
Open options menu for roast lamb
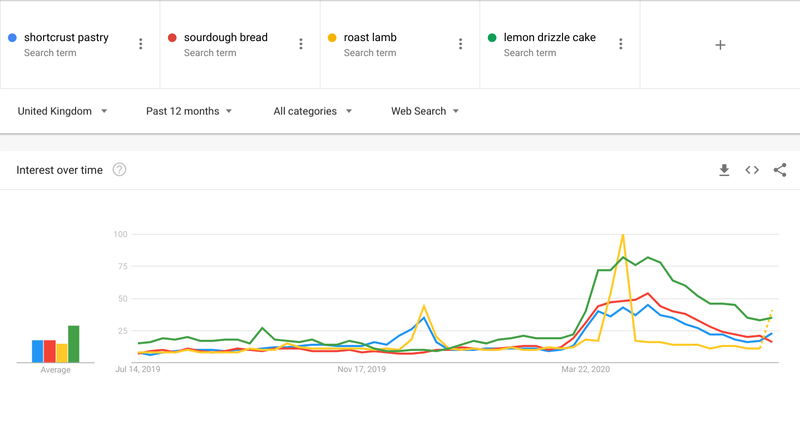[461, 44]
